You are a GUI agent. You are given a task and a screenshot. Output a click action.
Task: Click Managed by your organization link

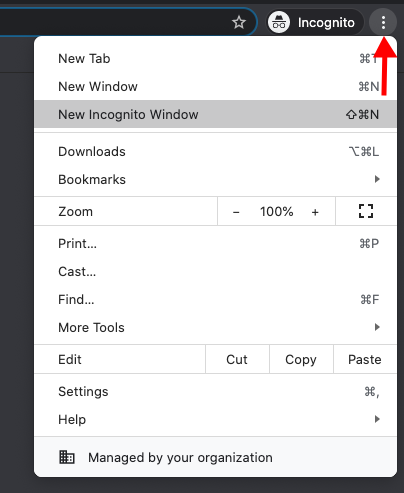180,457
